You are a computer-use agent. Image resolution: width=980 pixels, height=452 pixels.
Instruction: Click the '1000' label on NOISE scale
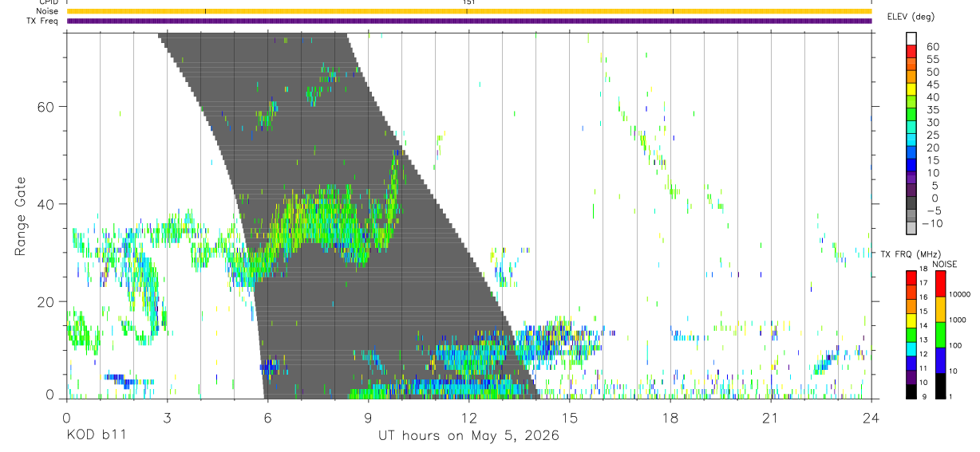pos(957,320)
